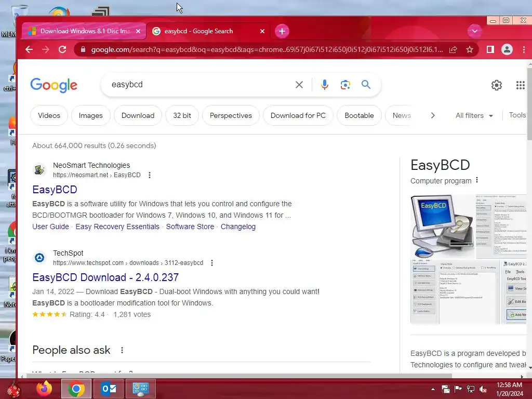532x399 pixels.
Task: Open the Google apps grid
Action: 520,85
